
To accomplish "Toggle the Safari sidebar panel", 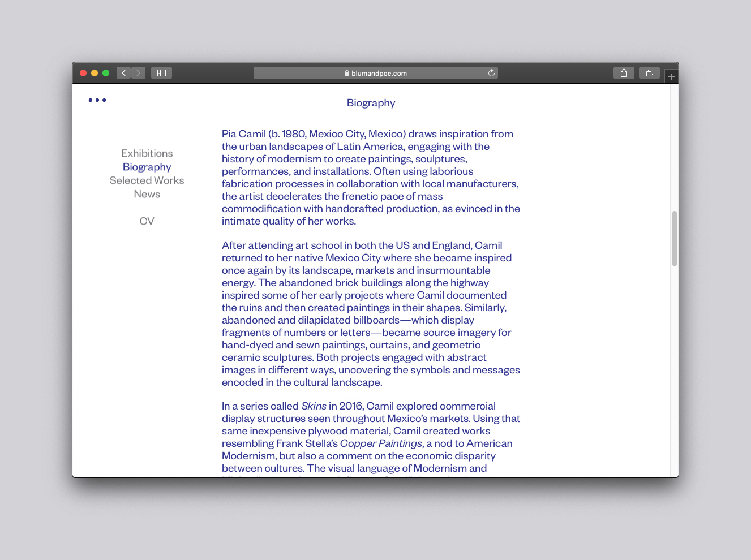I will (161, 73).
